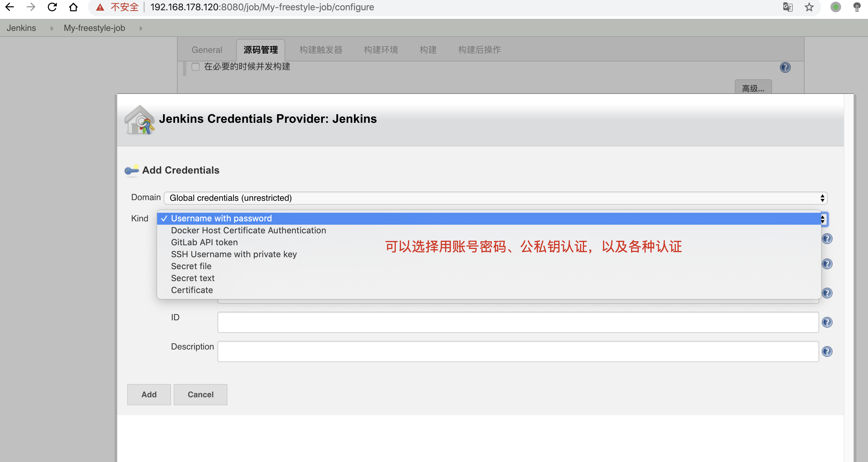Click the Jenkins credentials provider house icon
This screenshot has width=868, height=462.
139,120
